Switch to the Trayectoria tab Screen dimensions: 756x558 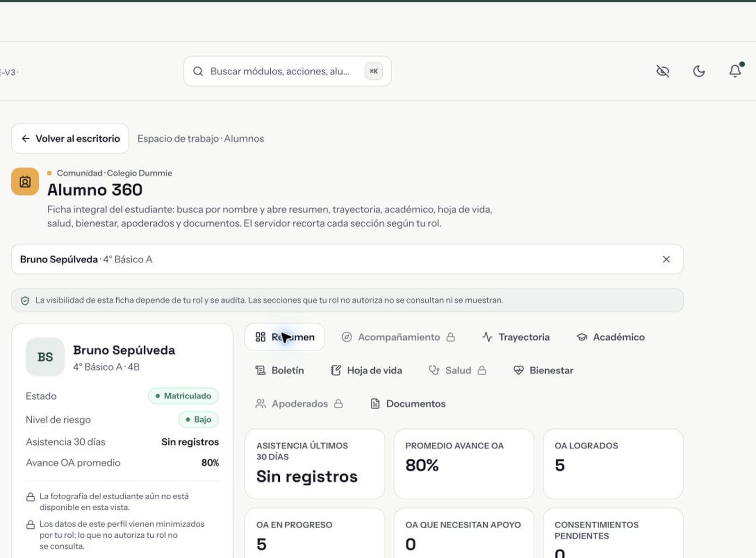516,337
